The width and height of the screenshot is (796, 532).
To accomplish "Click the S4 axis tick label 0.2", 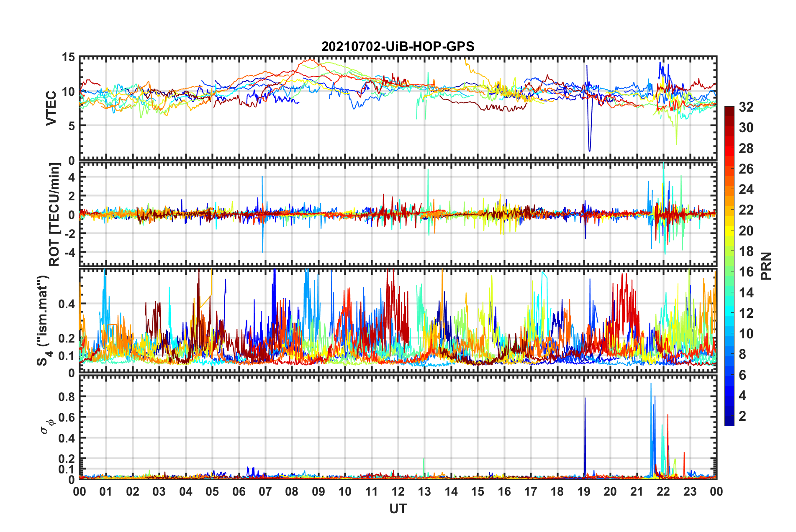I will coord(67,338).
